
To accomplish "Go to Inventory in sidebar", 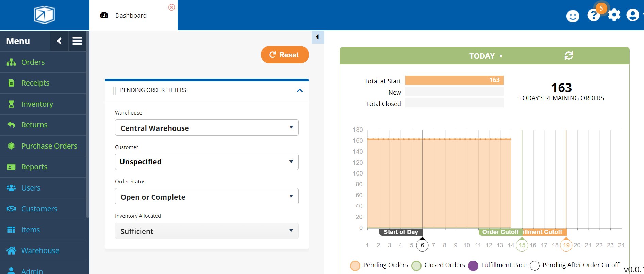I will [x=37, y=104].
